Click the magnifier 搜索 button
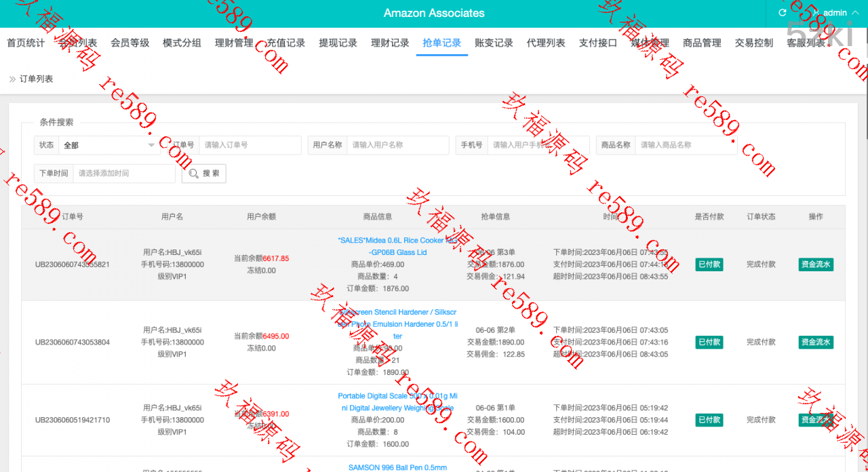 pos(203,174)
